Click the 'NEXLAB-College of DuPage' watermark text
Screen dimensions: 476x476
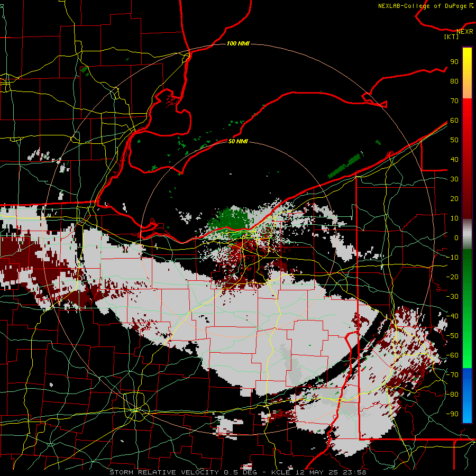coord(422,6)
